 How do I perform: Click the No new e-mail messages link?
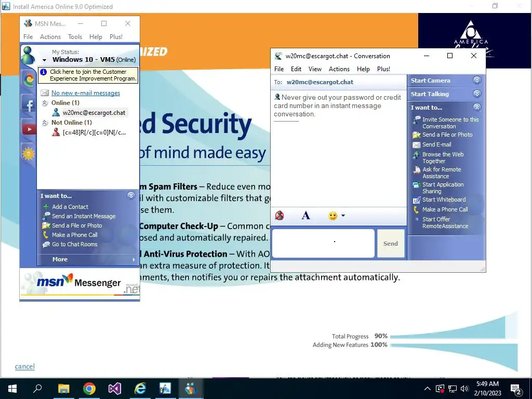[x=86, y=93]
